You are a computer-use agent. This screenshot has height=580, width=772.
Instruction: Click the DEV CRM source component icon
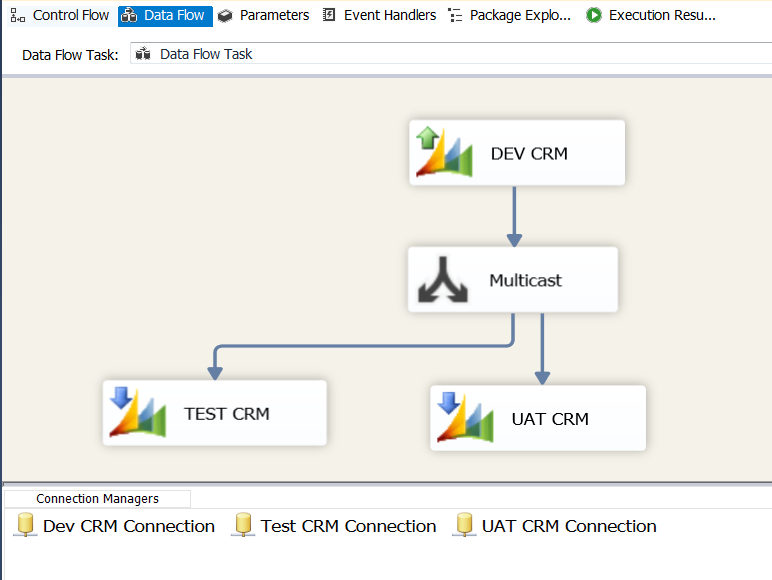point(445,153)
